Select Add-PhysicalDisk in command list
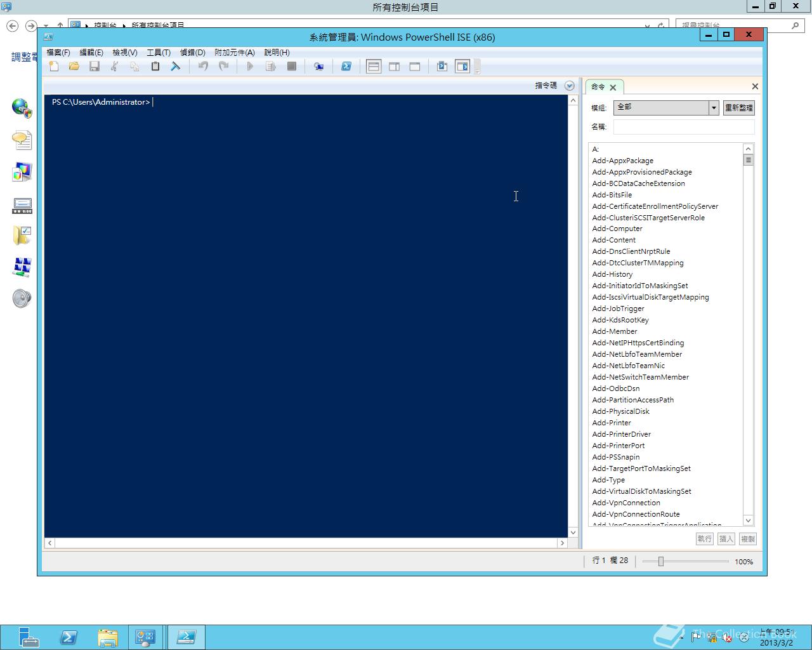The height and width of the screenshot is (650, 812). [x=620, y=411]
